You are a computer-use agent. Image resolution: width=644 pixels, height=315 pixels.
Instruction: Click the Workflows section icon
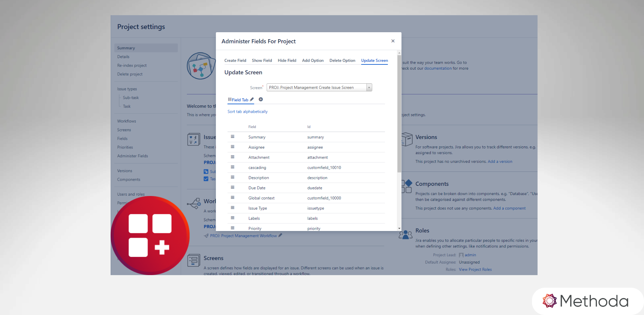[x=194, y=203]
